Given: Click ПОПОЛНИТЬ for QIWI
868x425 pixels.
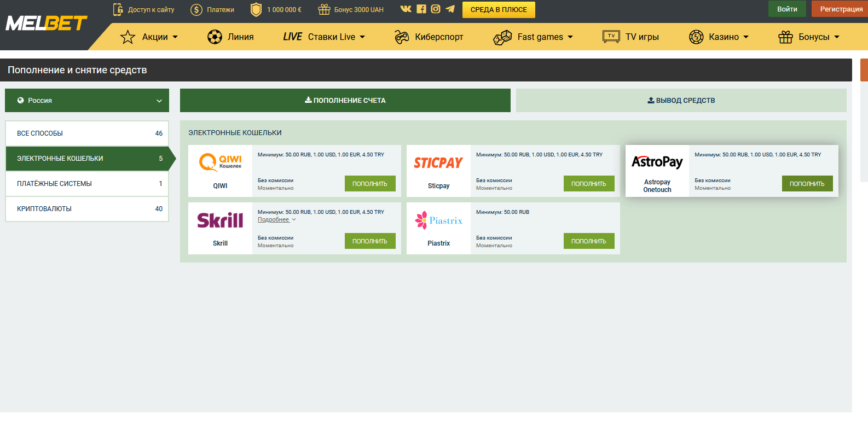Looking at the screenshot, I should click(x=370, y=184).
